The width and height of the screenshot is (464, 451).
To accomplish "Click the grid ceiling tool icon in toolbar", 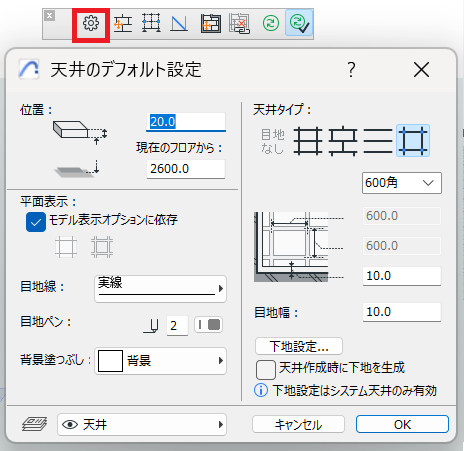I will (151, 23).
